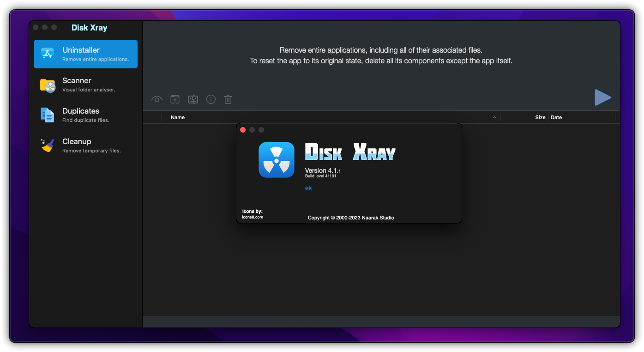Click the trash delete toolbar icon
644x352 pixels.
(x=228, y=99)
